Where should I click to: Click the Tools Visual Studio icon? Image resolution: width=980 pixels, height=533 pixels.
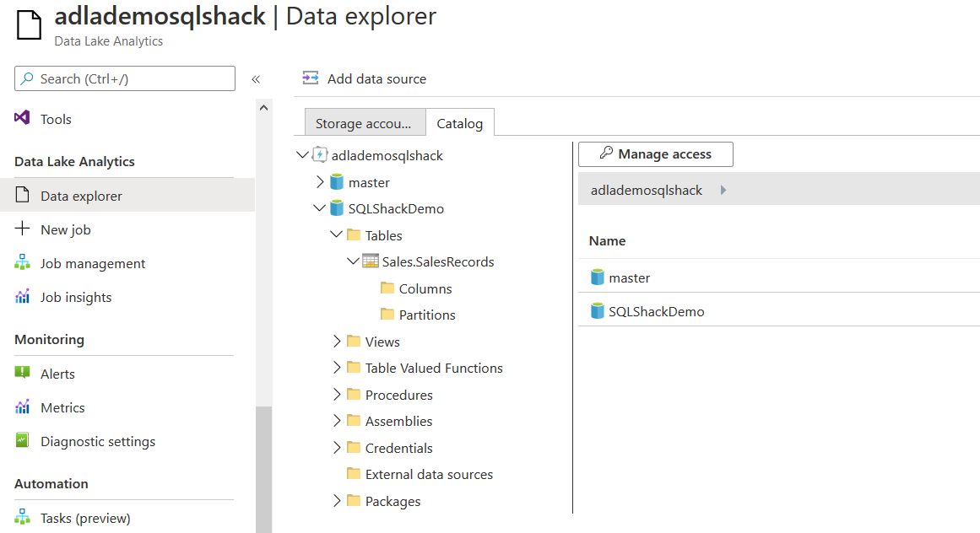(x=23, y=119)
